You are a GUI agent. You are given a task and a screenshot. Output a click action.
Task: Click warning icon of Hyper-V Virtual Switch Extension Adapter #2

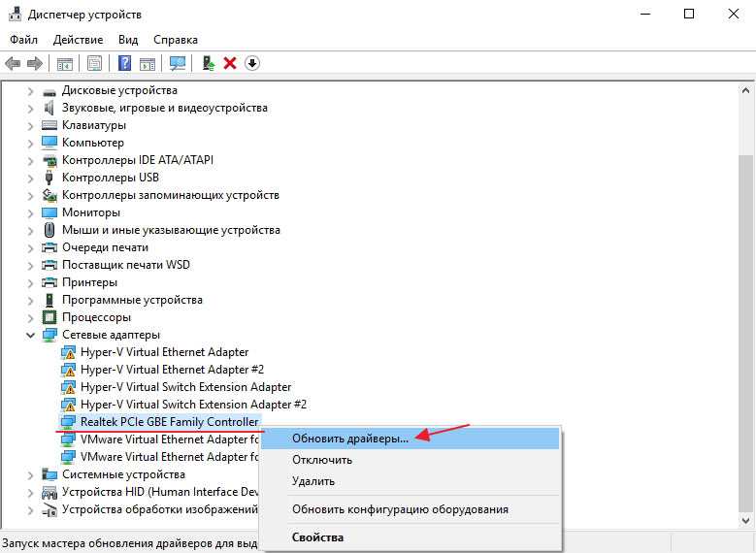[68, 405]
